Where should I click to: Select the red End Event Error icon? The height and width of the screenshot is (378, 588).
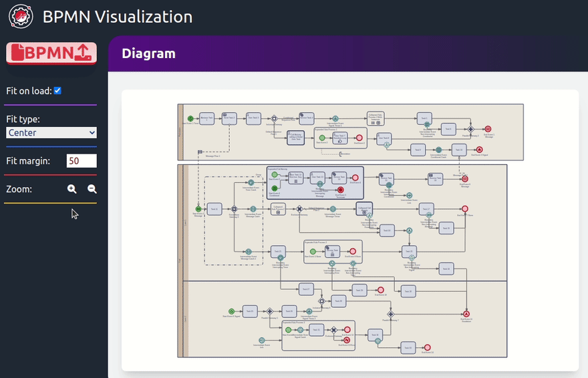click(x=347, y=340)
